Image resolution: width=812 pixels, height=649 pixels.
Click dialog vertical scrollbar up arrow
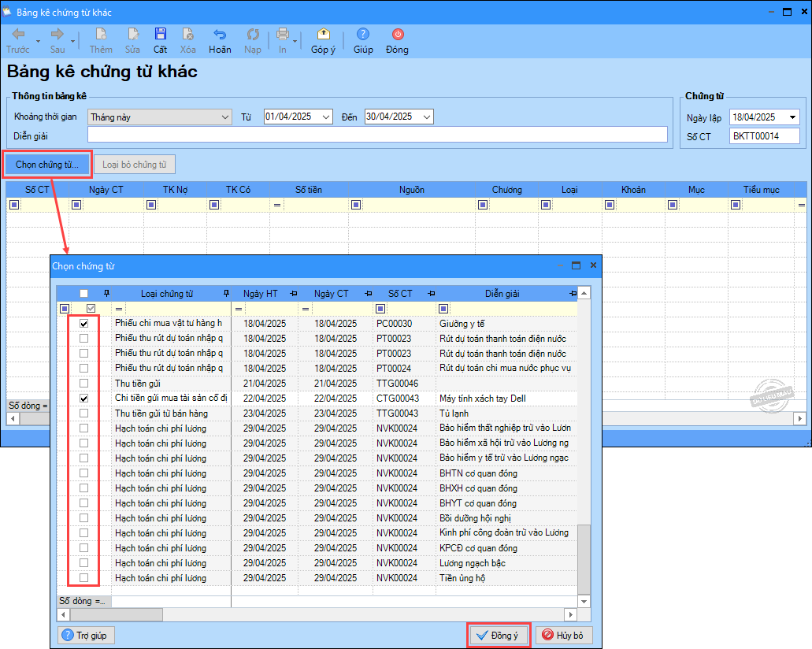(x=584, y=293)
